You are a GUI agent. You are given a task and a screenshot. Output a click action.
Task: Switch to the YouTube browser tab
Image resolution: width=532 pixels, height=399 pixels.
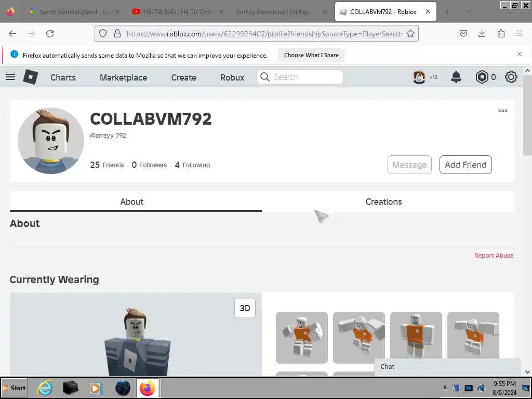pos(178,11)
